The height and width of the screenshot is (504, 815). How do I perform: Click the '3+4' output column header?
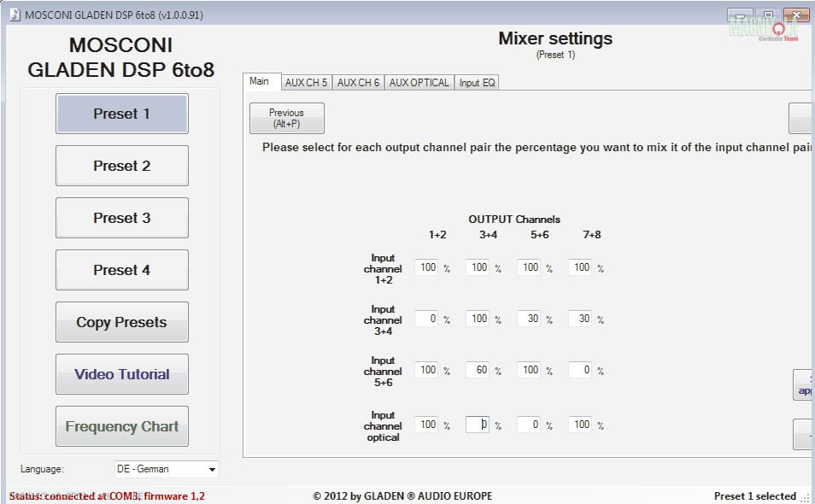[x=488, y=235]
